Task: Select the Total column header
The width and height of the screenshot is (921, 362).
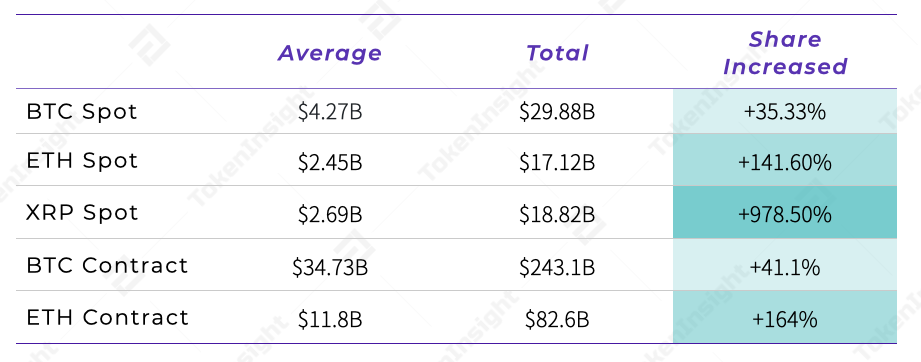Action: pos(557,53)
